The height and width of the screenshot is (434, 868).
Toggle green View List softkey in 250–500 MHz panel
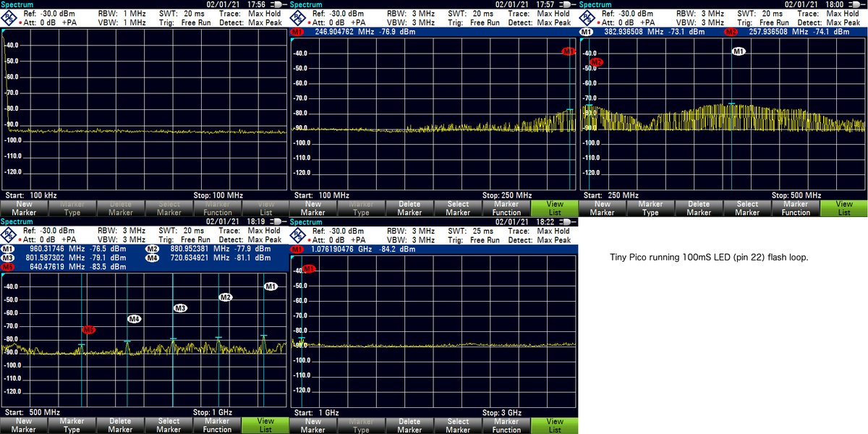click(x=844, y=208)
